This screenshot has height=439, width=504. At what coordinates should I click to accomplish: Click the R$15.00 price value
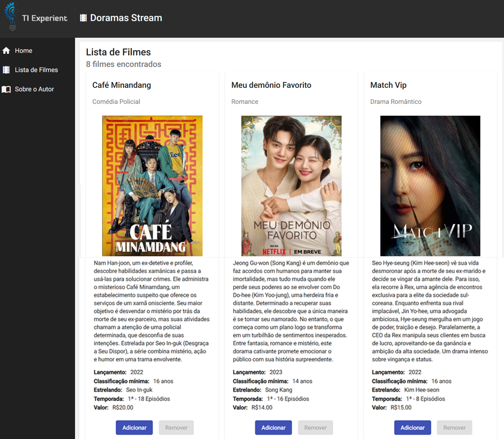pyautogui.click(x=401, y=407)
